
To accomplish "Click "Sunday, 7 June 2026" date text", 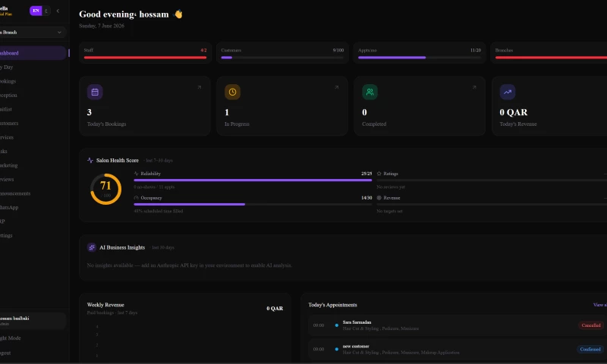I will pos(102,26).
